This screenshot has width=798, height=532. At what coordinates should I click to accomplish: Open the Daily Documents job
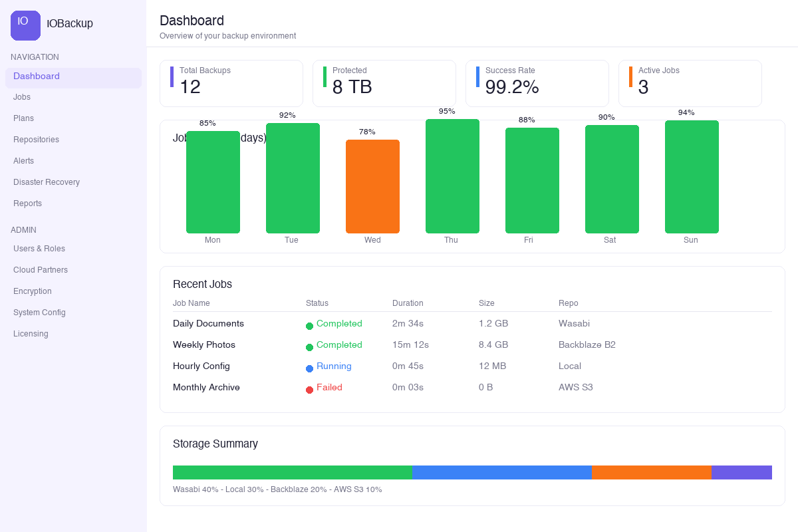tap(208, 324)
